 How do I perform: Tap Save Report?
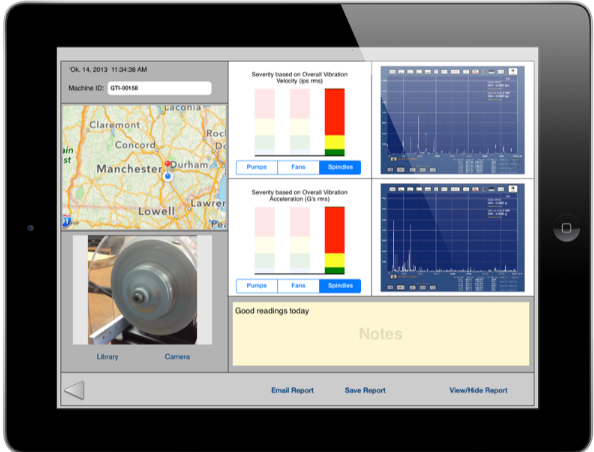pyautogui.click(x=365, y=390)
